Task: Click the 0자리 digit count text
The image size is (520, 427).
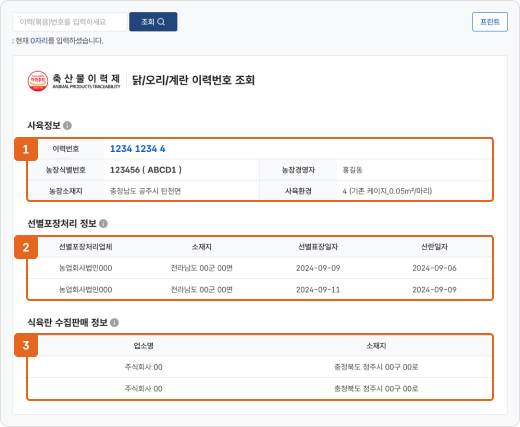Action: point(39,41)
